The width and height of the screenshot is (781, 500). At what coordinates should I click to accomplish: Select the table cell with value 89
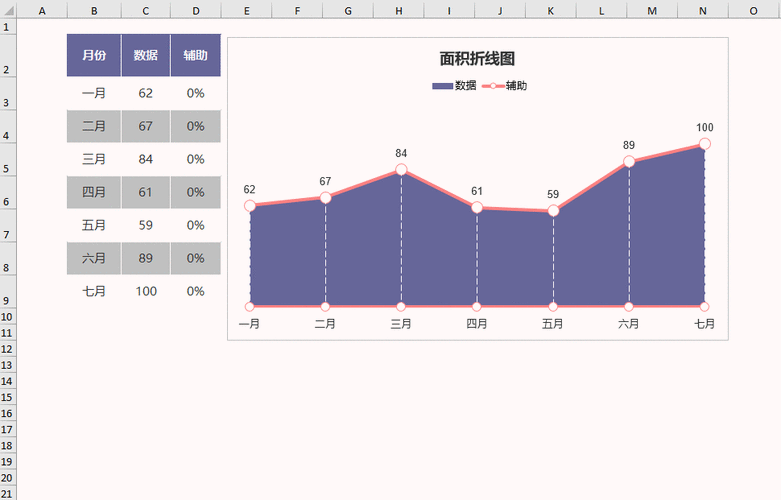146,258
